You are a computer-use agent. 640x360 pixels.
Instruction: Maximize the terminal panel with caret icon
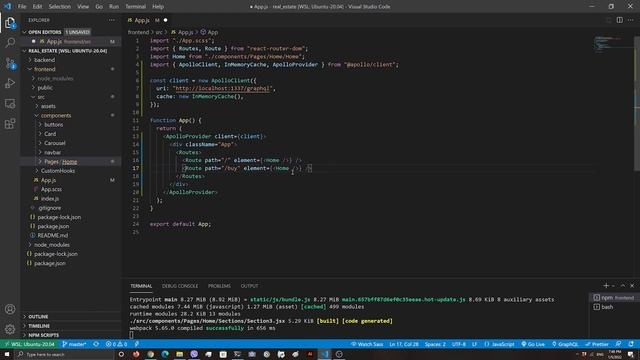[623, 286]
